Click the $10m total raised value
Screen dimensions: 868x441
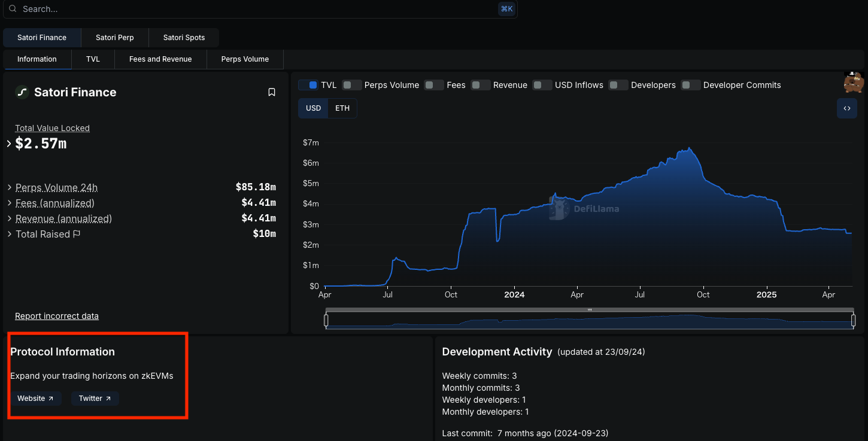click(265, 234)
